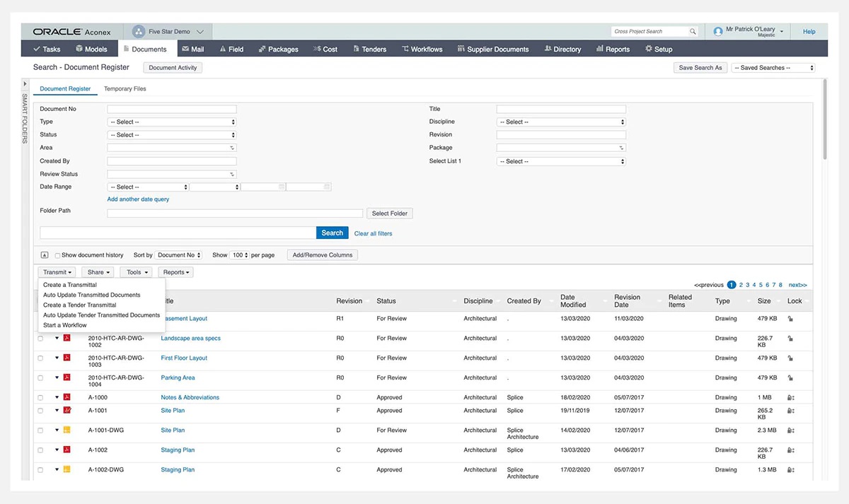Enable Show document history checkbox
This screenshot has height=504, width=849.
(x=58, y=255)
